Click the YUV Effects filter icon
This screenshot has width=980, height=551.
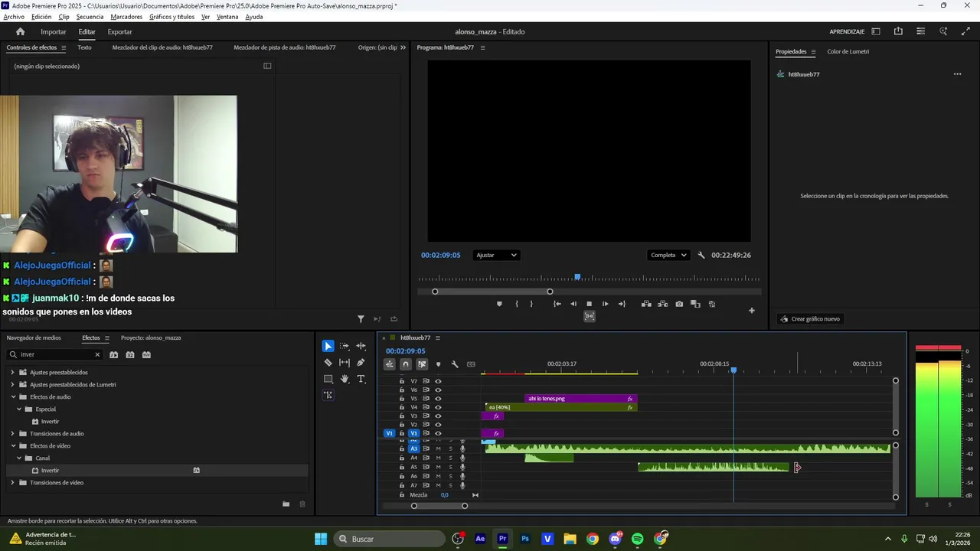146,354
